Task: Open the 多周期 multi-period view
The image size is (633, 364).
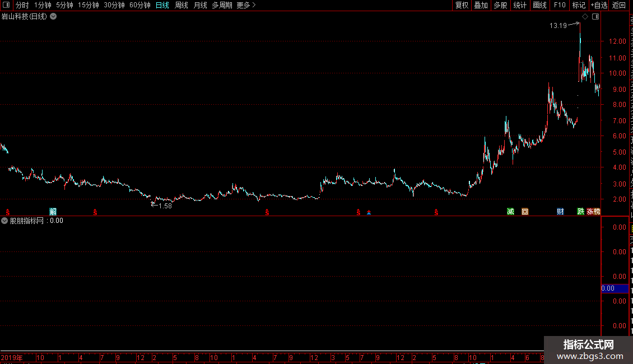Action: click(x=222, y=5)
